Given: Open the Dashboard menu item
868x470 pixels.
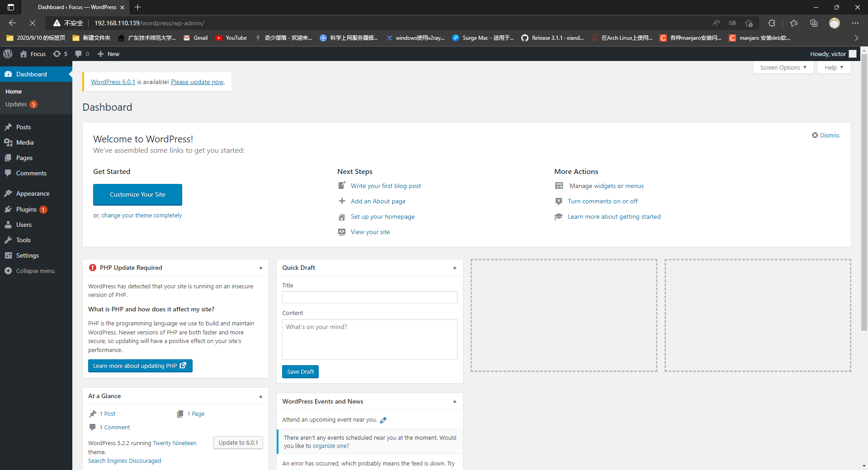Looking at the screenshot, I should pos(36,74).
